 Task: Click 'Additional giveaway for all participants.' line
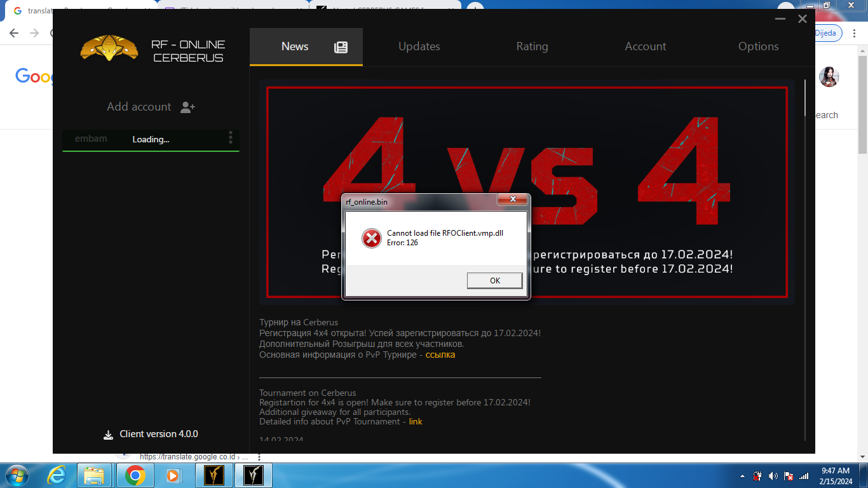335,412
